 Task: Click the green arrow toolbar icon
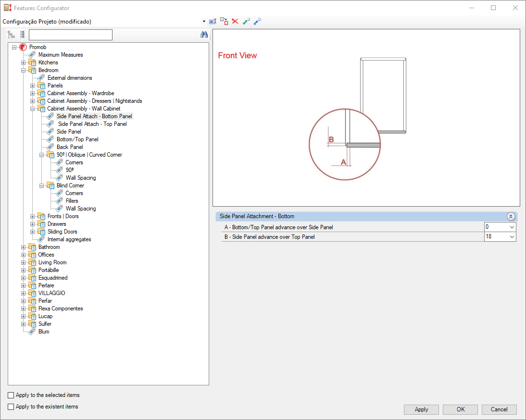click(246, 21)
